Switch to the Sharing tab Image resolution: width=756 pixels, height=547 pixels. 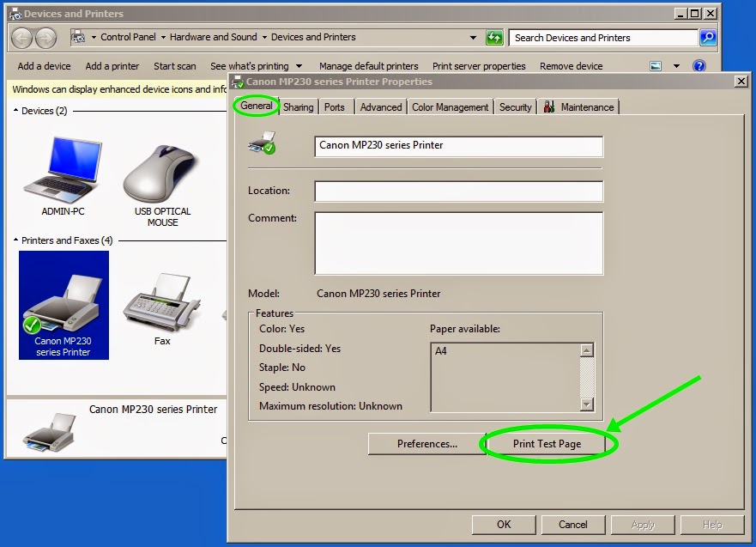(x=298, y=107)
